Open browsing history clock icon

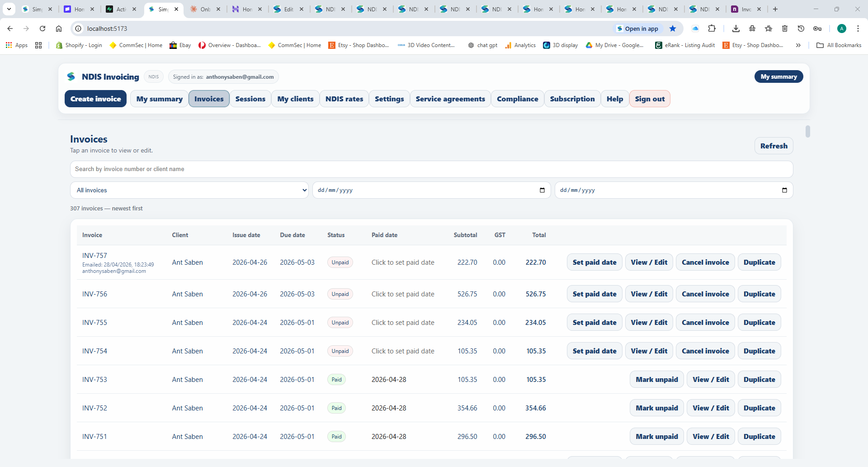click(x=801, y=29)
